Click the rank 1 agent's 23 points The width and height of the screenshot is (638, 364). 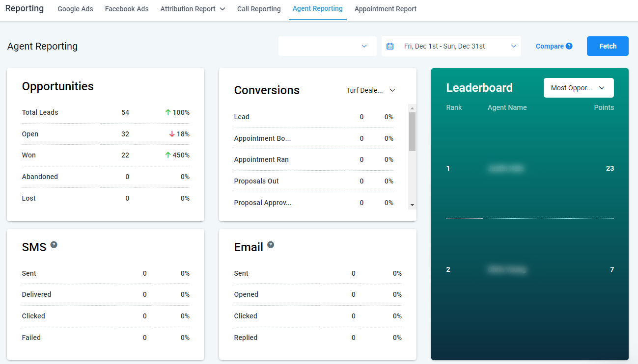[610, 168]
